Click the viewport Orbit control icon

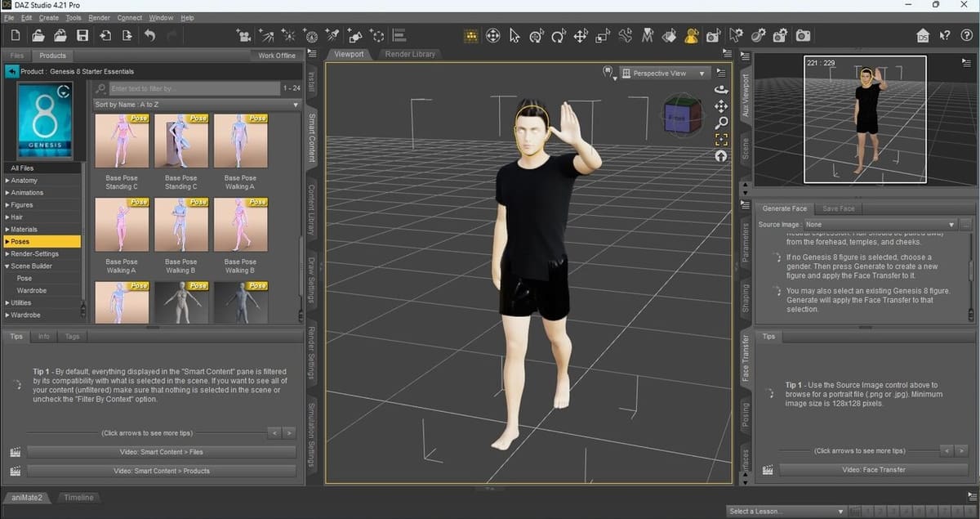[721, 89]
